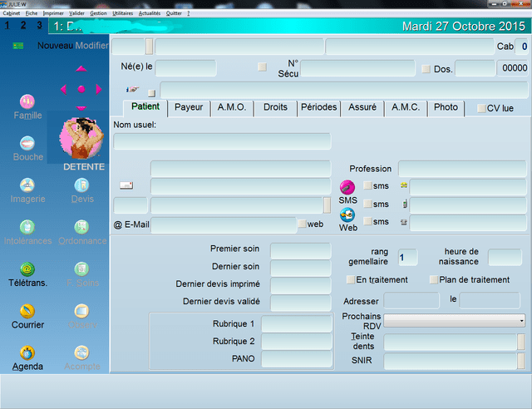Click the Nouveau button
The width and height of the screenshot is (532, 409).
55,45
